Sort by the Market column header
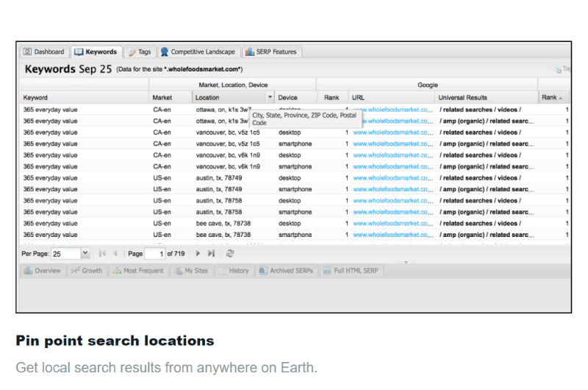Screen dimensions: 588x390 tap(171, 98)
